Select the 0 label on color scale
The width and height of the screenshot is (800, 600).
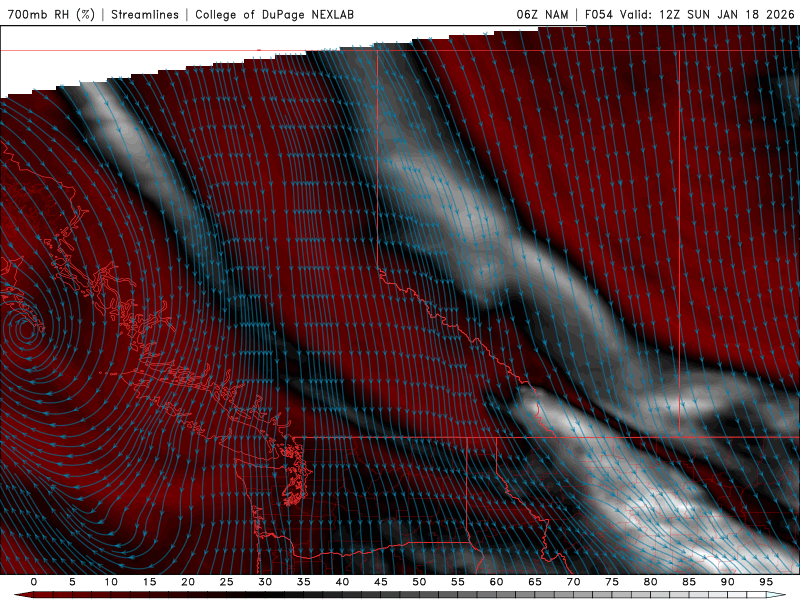tap(34, 582)
